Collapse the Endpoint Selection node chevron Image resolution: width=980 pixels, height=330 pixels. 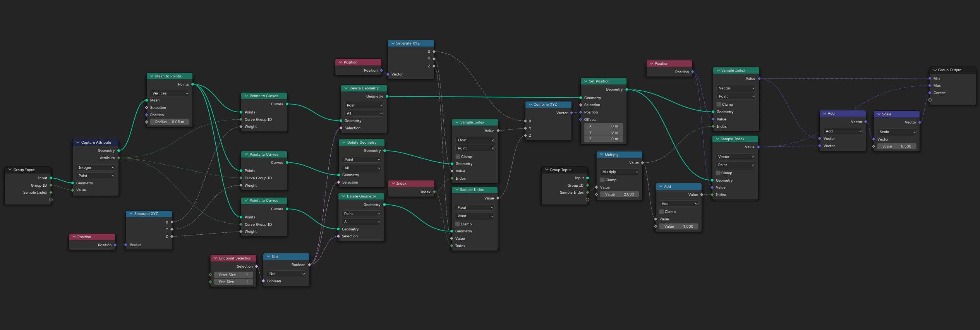tap(216, 258)
